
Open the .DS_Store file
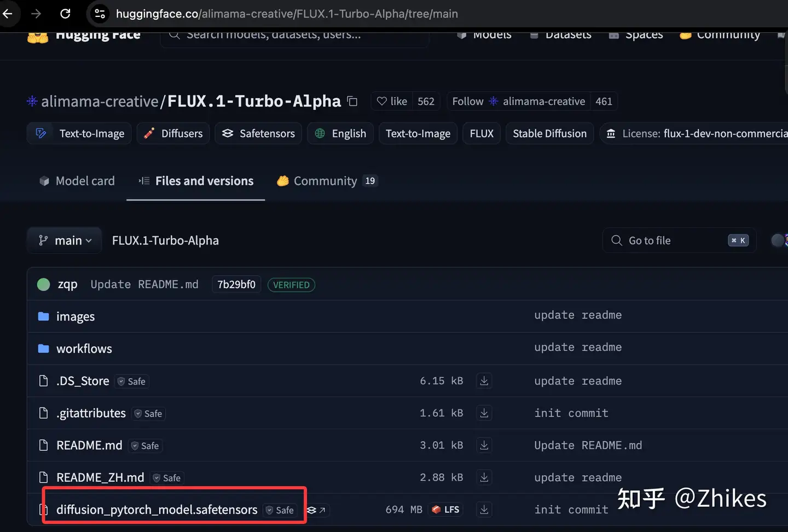click(x=83, y=381)
